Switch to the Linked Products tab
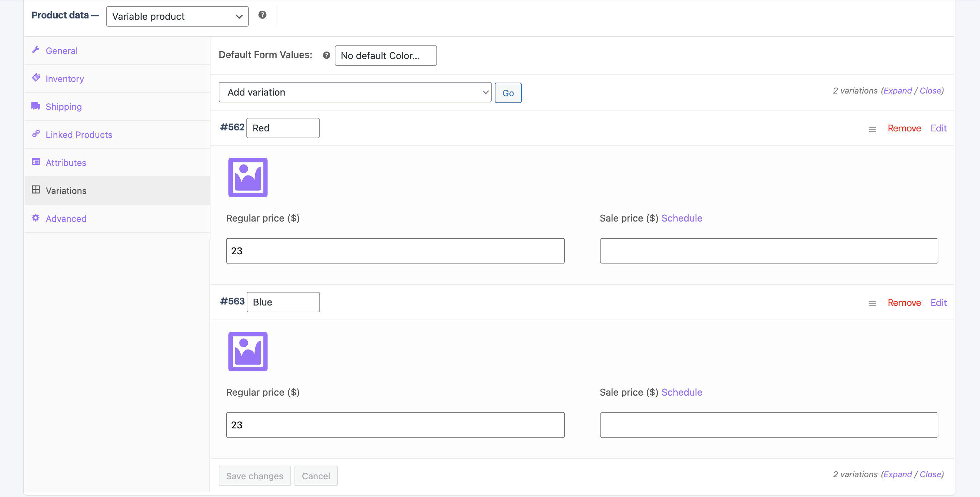Viewport: 980px width, 497px height. pyautogui.click(x=117, y=135)
